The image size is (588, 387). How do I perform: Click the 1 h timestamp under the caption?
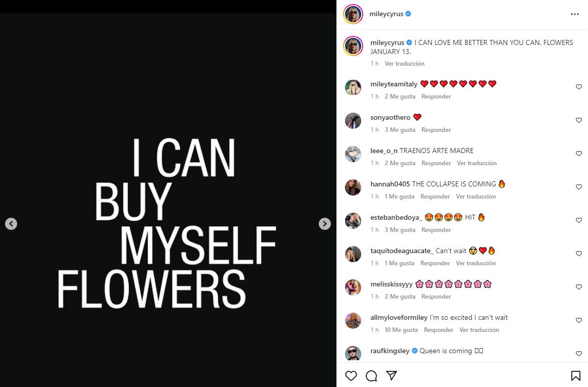click(374, 64)
